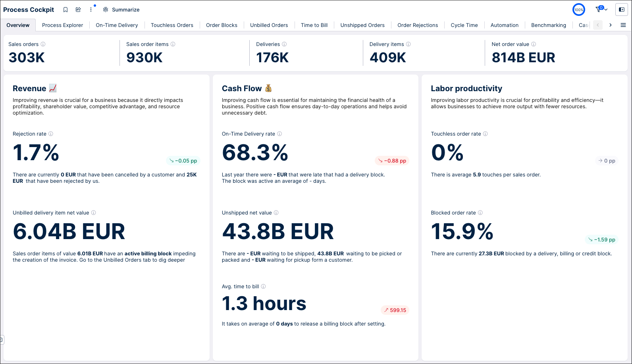Click the info icon next to On-Time Delivery rate
This screenshot has width=632, height=364.
[279, 134]
